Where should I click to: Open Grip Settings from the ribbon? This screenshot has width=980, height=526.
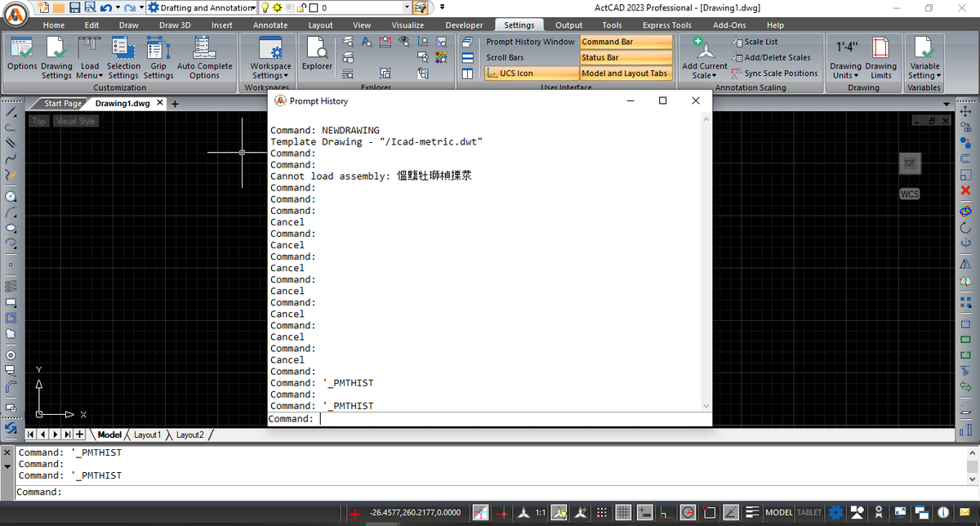coord(158,57)
